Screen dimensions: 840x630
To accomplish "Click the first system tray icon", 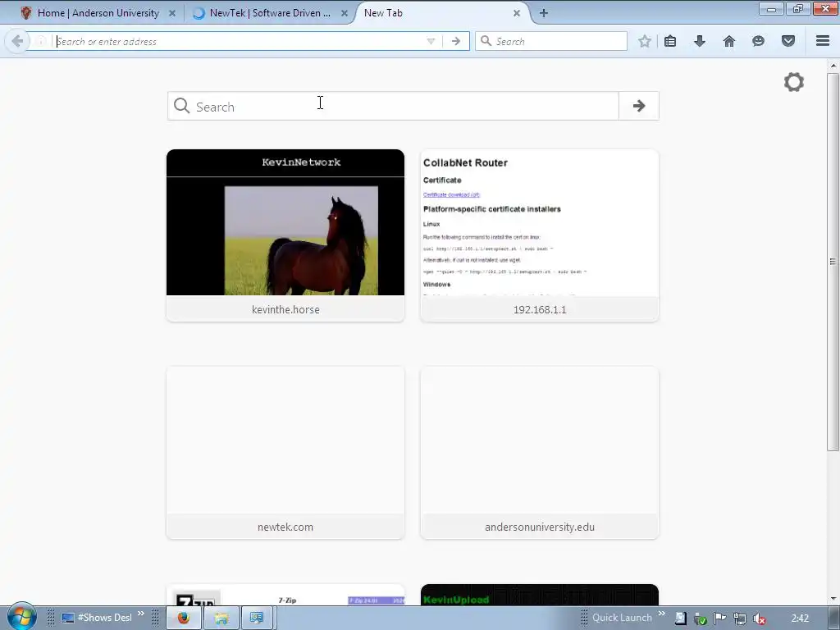I will click(680, 619).
